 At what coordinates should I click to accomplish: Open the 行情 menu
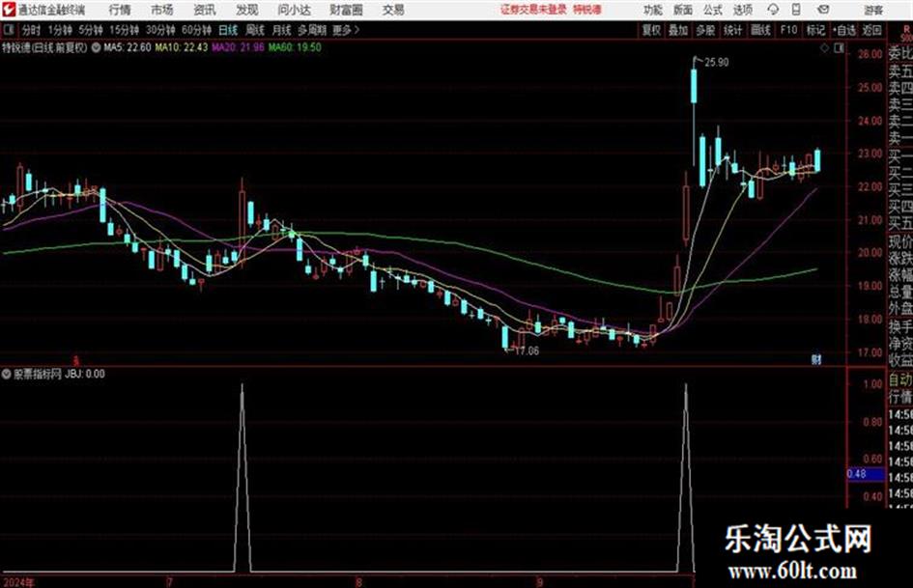click(x=120, y=10)
